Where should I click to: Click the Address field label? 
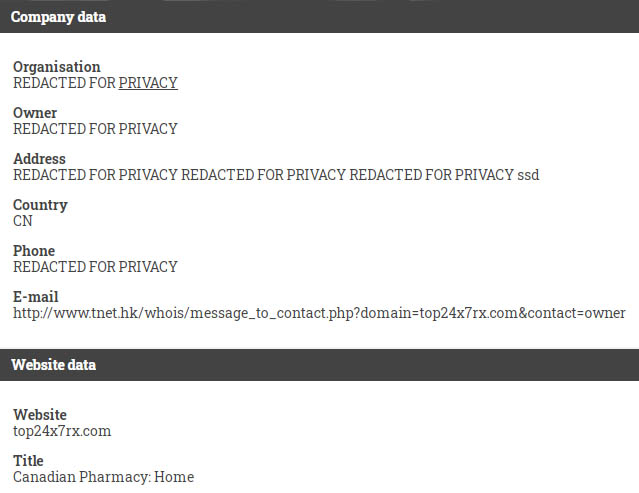[x=40, y=159]
